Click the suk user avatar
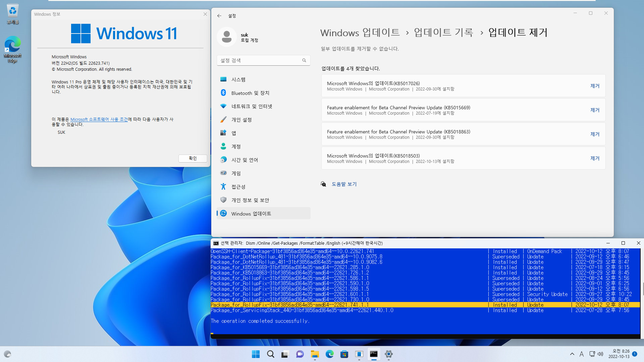This screenshot has height=362, width=644. click(x=227, y=37)
